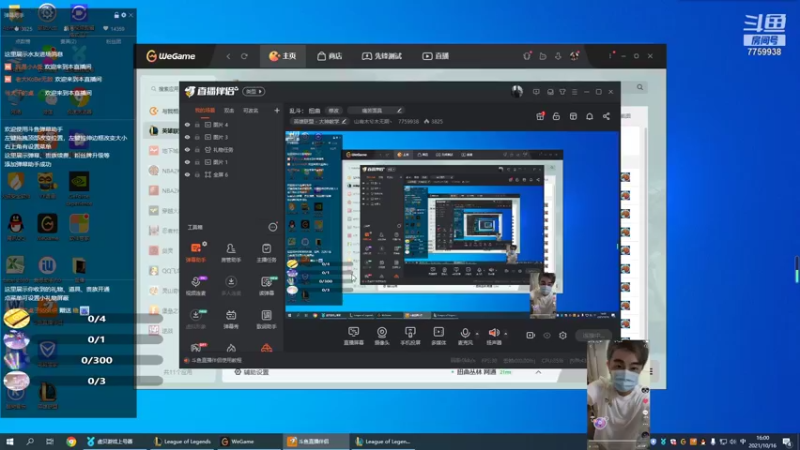Open League of Legends taskbar item
Screen dimensions: 800x450
[183, 441]
